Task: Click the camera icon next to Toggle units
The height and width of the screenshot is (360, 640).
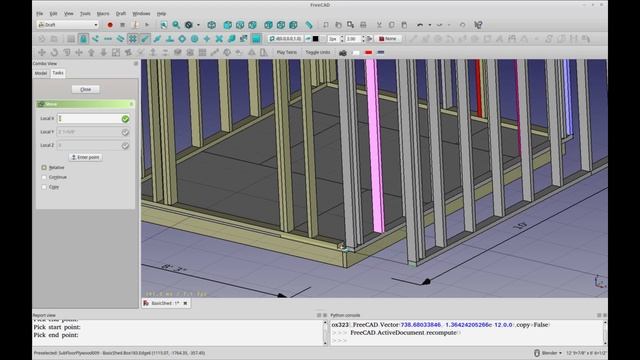Action: tap(343, 53)
